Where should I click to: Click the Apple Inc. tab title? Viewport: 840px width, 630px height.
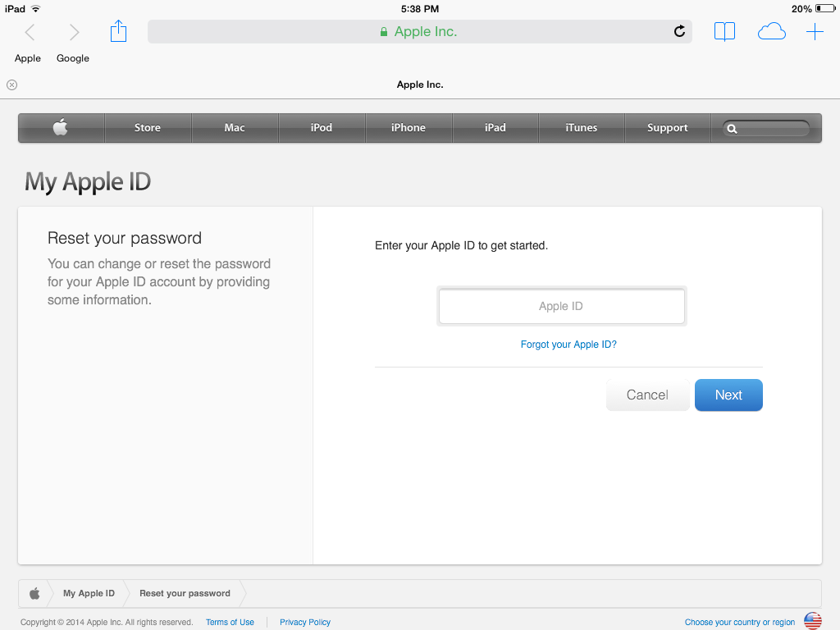[420, 84]
